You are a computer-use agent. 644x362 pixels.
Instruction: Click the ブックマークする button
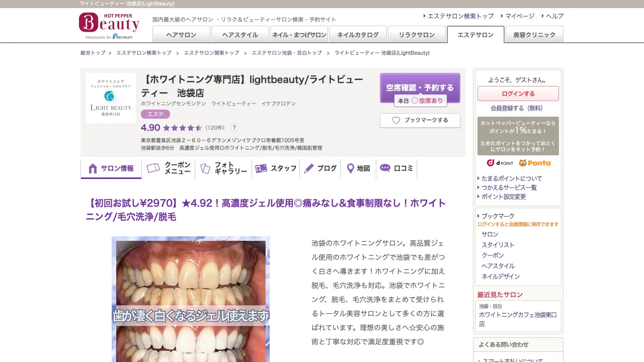pyautogui.click(x=420, y=121)
